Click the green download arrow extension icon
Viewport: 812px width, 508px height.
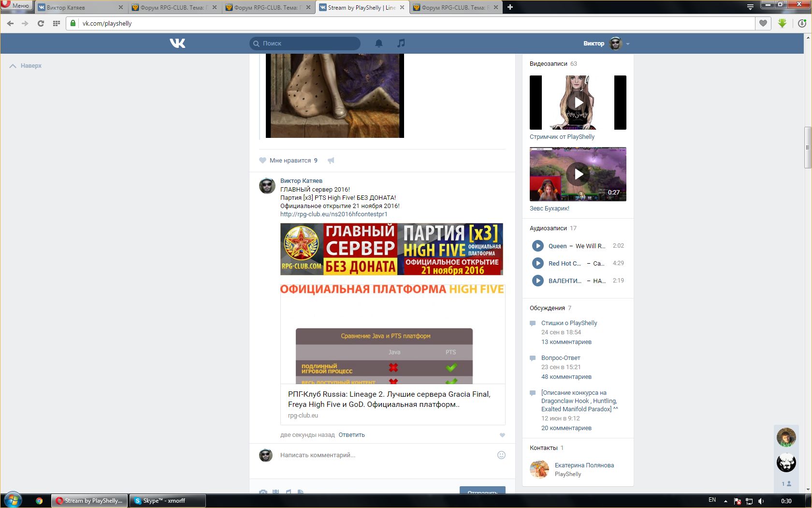point(783,23)
